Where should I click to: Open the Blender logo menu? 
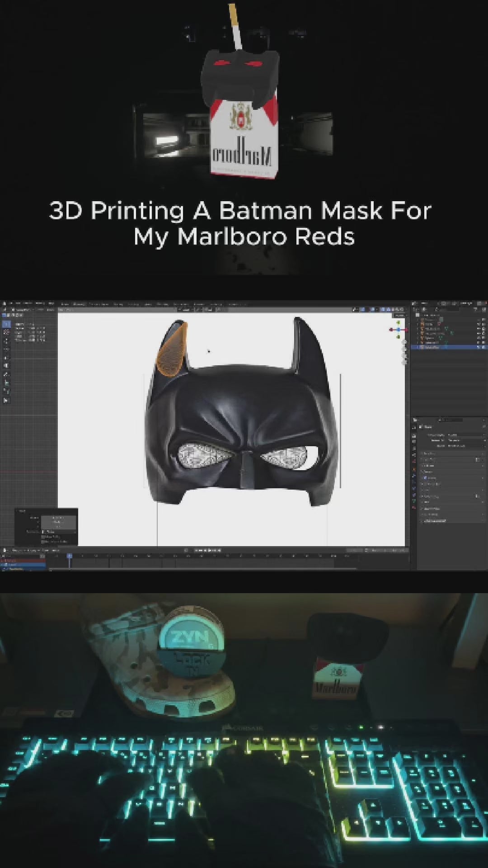(x=5, y=303)
